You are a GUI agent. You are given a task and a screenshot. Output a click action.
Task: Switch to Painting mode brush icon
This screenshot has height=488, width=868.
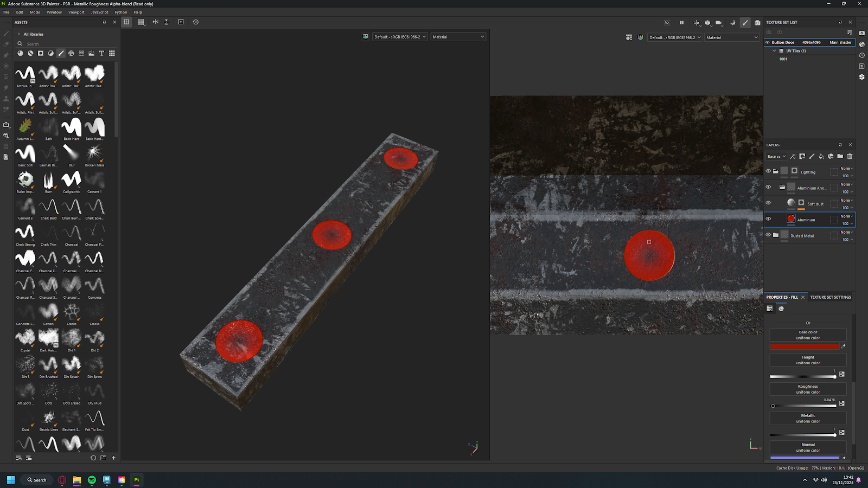745,23
